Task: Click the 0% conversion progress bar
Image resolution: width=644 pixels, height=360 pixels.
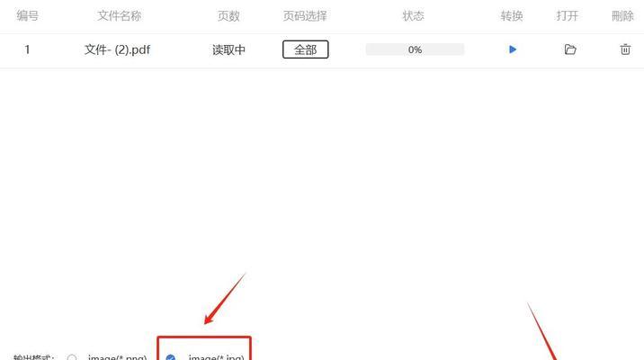Action: (415, 49)
